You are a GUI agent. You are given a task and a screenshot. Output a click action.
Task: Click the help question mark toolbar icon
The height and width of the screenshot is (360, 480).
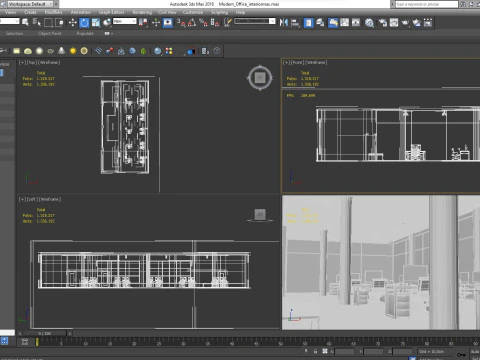[x=217, y=51]
